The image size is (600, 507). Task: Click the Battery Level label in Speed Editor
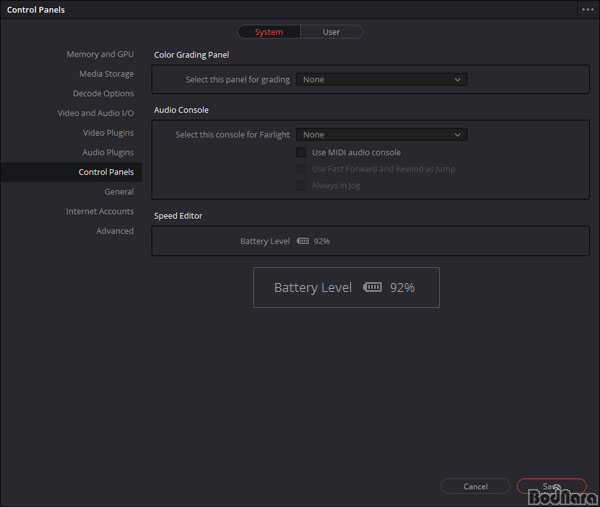point(265,241)
